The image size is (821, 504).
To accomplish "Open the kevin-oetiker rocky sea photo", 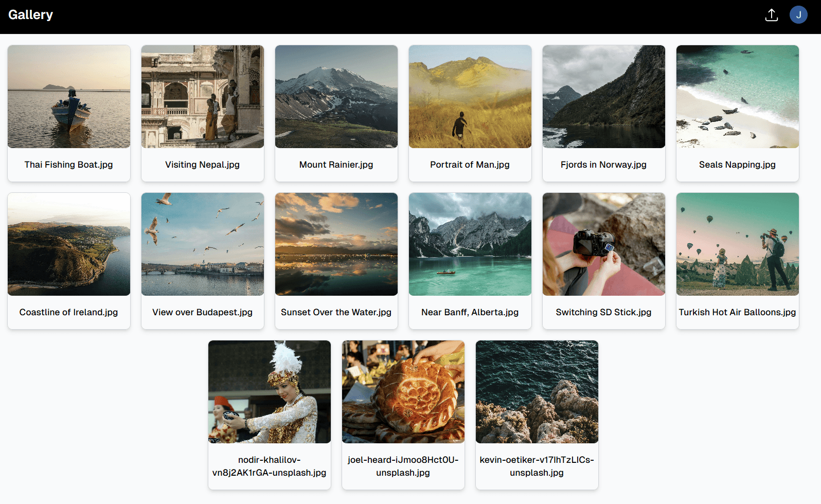I will [x=537, y=392].
